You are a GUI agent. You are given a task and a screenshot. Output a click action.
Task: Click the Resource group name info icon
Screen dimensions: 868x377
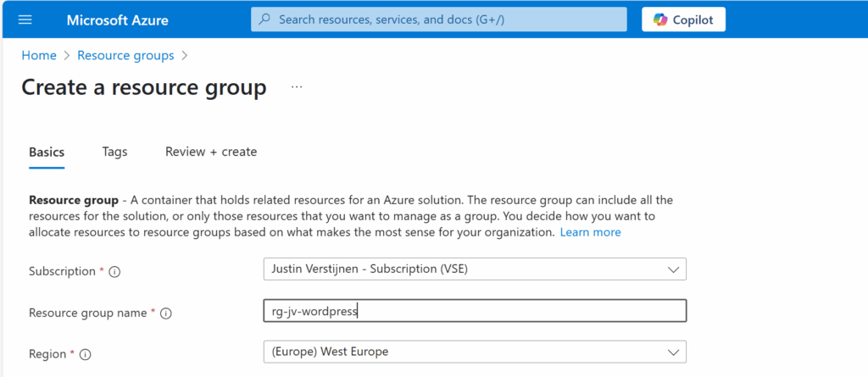[x=166, y=313]
